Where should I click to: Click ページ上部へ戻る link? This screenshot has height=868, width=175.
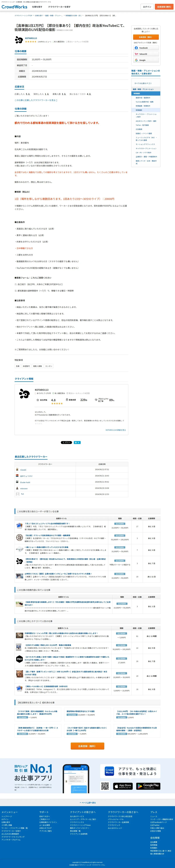pyautogui.click(x=87, y=803)
